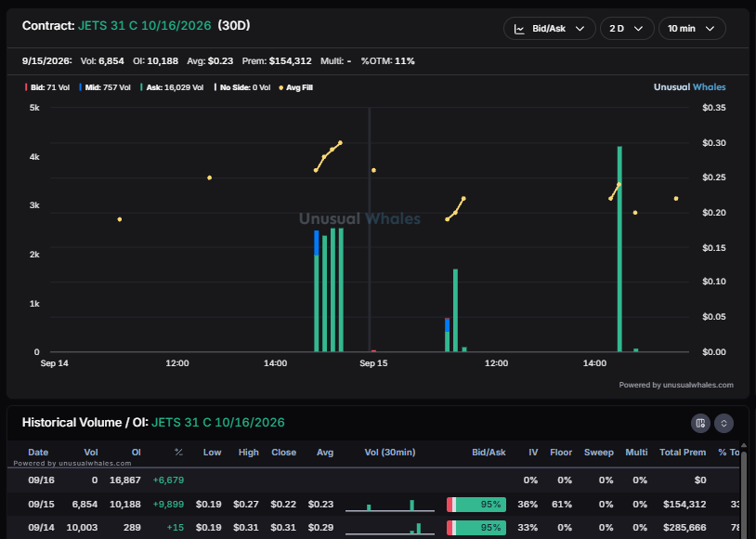Viewport: 756px width, 539px height.
Task: Click the JETS 31 C 10/16/2026 contract title
Action: (144, 26)
